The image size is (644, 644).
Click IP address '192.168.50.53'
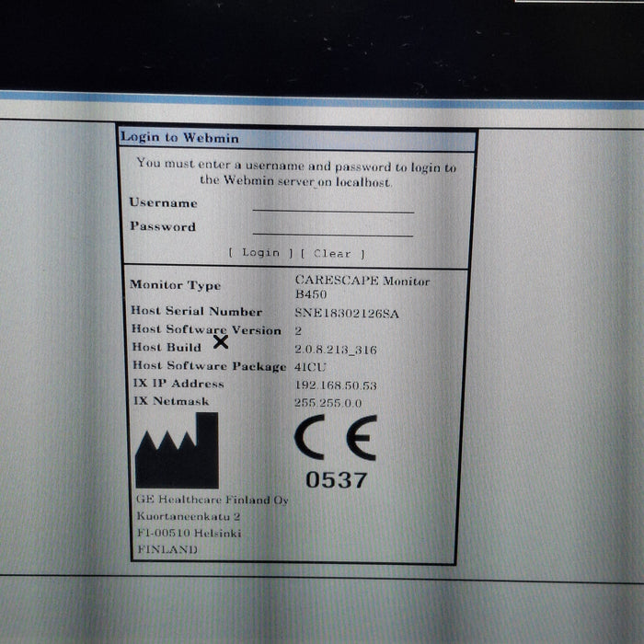(336, 385)
